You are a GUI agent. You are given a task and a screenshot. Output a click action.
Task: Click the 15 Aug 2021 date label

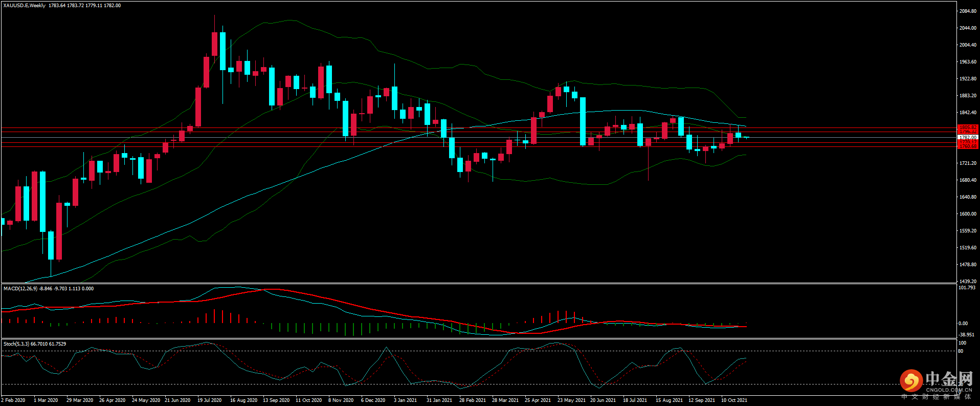[x=670, y=400]
